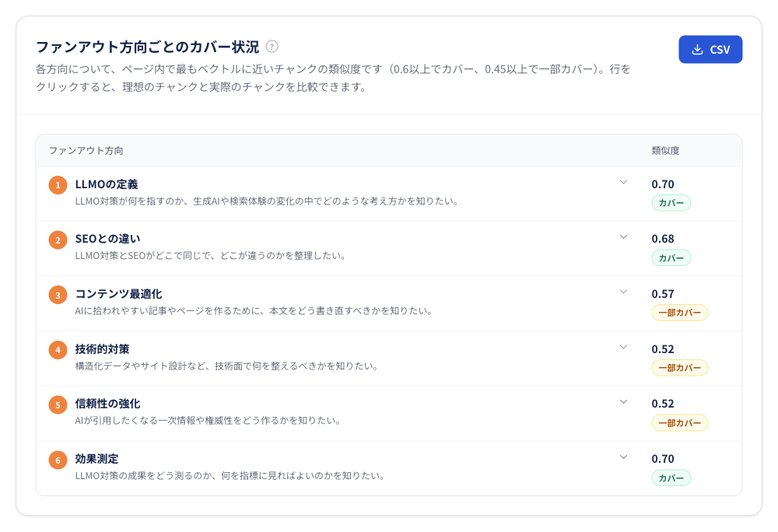The image size is (778, 532).
Task: Click the 0.57 similarity value
Action: (663, 294)
